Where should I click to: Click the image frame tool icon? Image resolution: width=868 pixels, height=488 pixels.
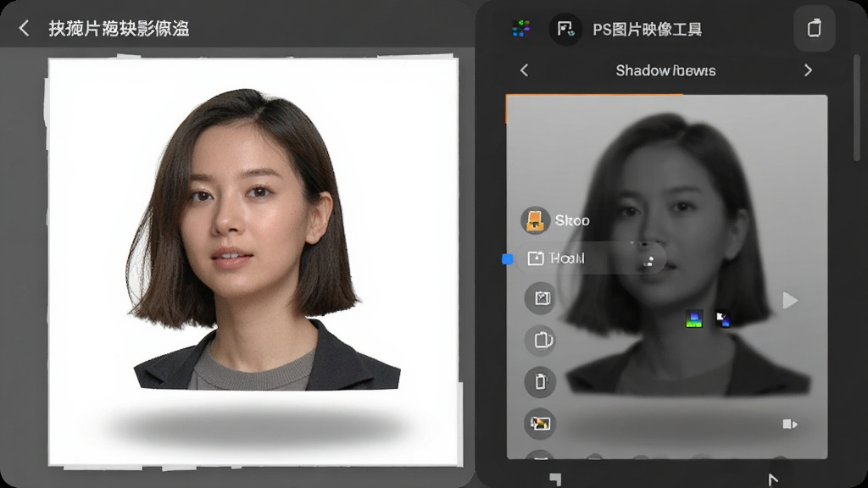point(540,298)
